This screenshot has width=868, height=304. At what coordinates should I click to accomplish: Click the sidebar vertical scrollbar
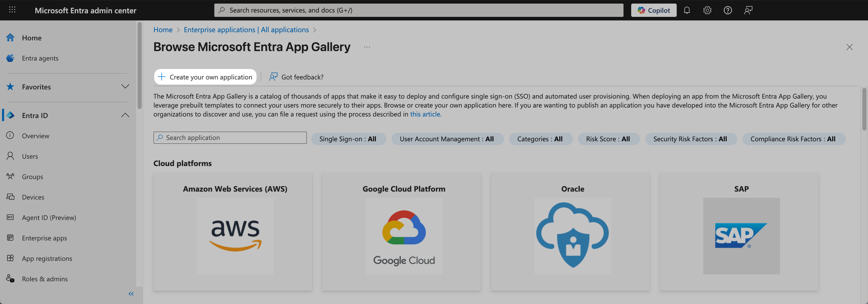point(139,66)
